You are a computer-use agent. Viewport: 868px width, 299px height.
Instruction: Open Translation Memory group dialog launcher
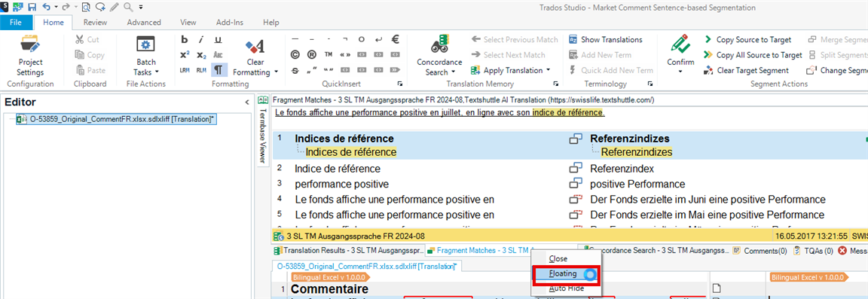click(x=556, y=84)
